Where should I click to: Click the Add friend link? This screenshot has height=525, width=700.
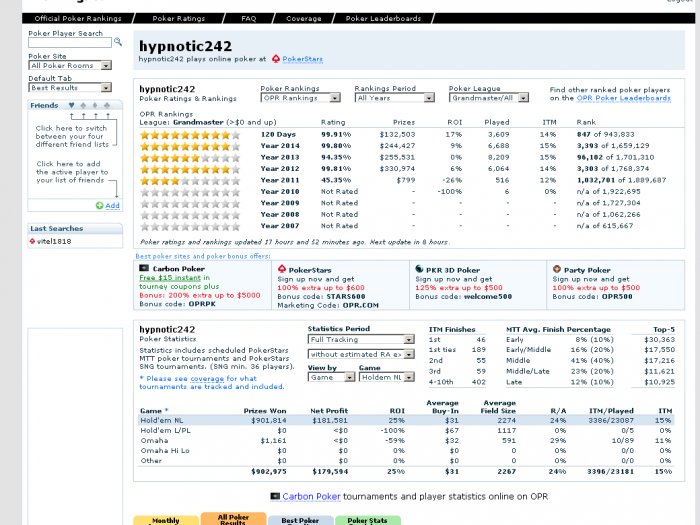click(x=112, y=205)
